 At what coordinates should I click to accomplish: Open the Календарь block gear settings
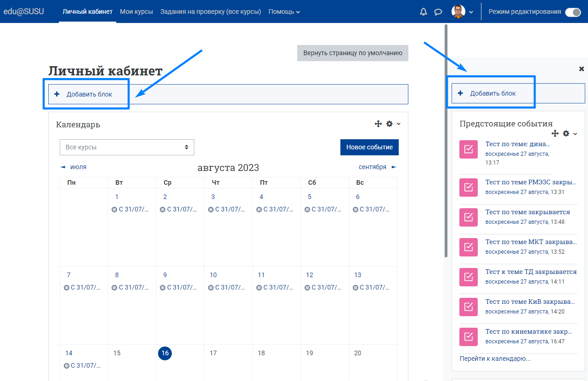pos(390,124)
